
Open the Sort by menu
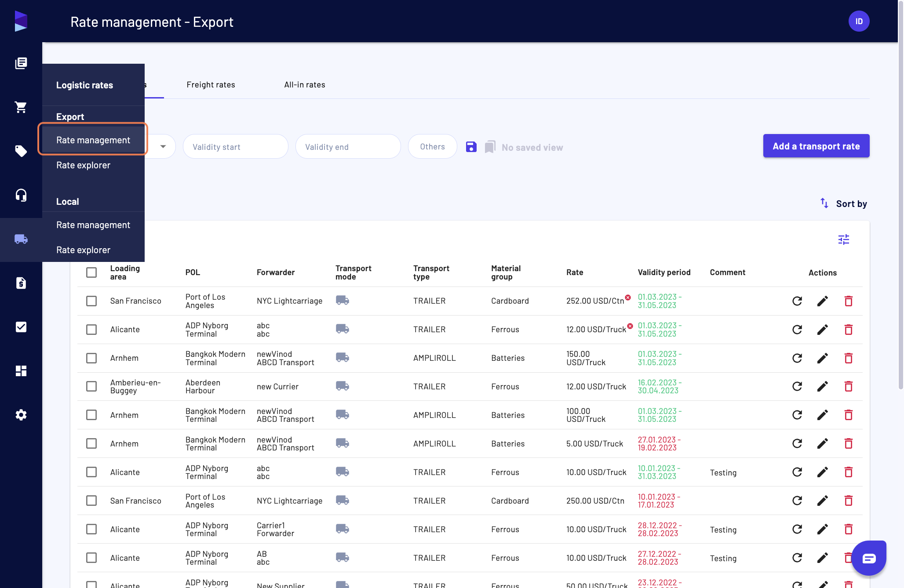[843, 203]
